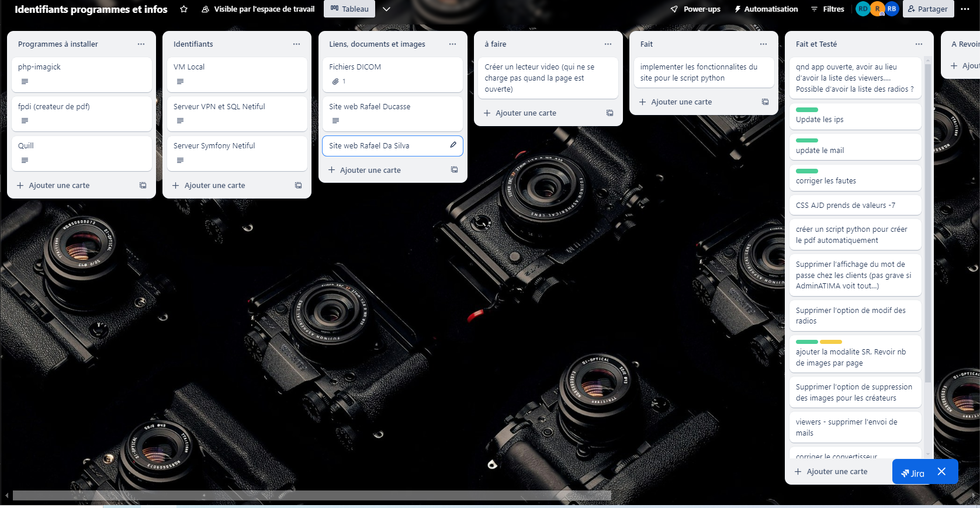Screen dimensions: 980x508
Task: Click description icon on Quill card
Action: (x=25, y=161)
